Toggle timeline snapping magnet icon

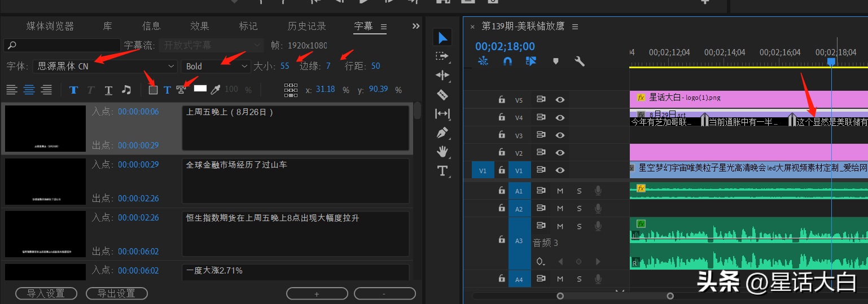click(x=507, y=61)
